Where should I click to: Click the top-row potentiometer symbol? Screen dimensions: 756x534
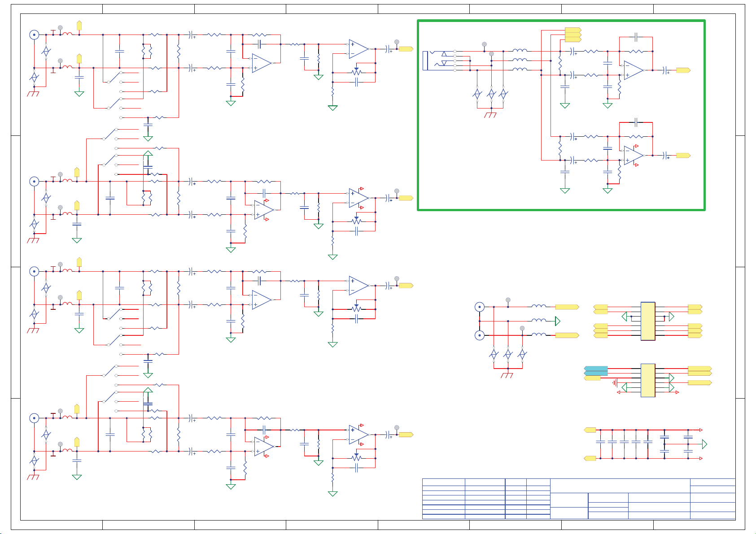(356, 72)
